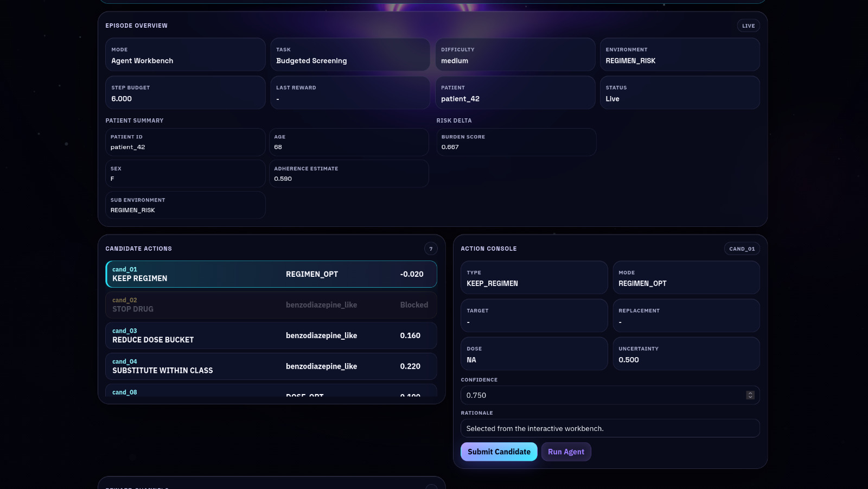Click the Type KEEP_REGIMEN field
The image size is (868, 489).
click(x=534, y=277)
